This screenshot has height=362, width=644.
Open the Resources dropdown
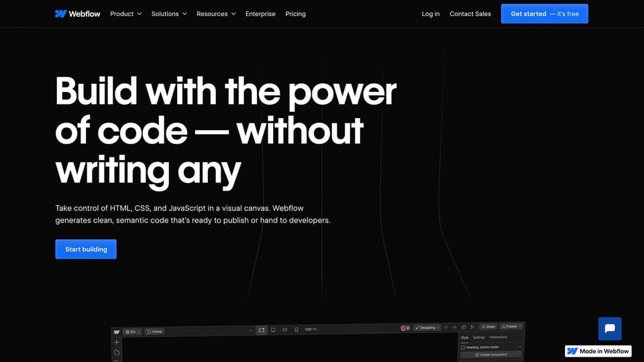[x=216, y=13]
